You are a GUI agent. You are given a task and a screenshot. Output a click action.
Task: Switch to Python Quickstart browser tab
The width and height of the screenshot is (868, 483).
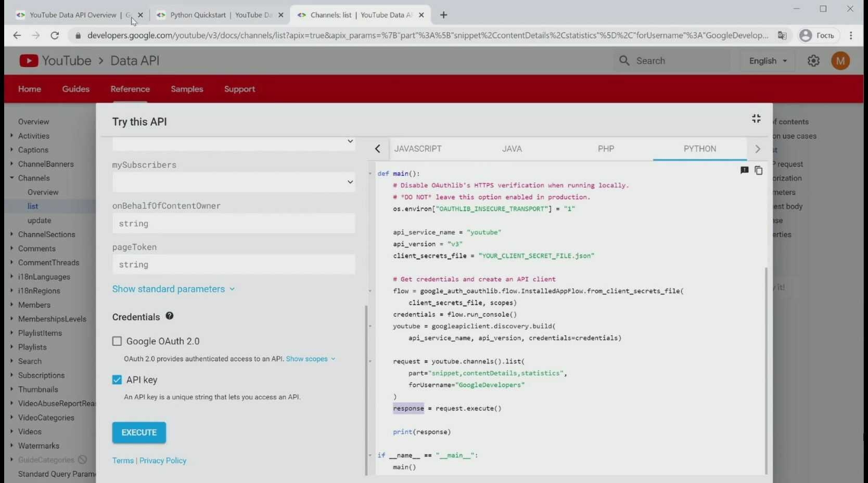click(221, 15)
